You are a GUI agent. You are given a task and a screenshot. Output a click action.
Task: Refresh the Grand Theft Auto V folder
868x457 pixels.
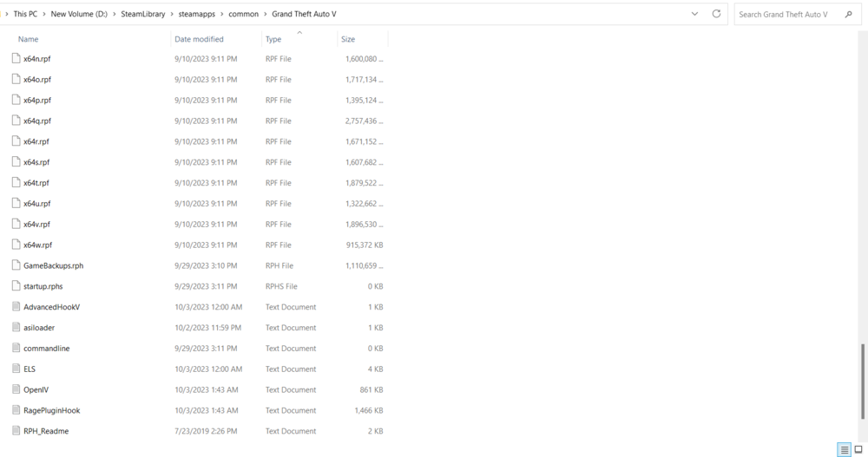pyautogui.click(x=716, y=14)
